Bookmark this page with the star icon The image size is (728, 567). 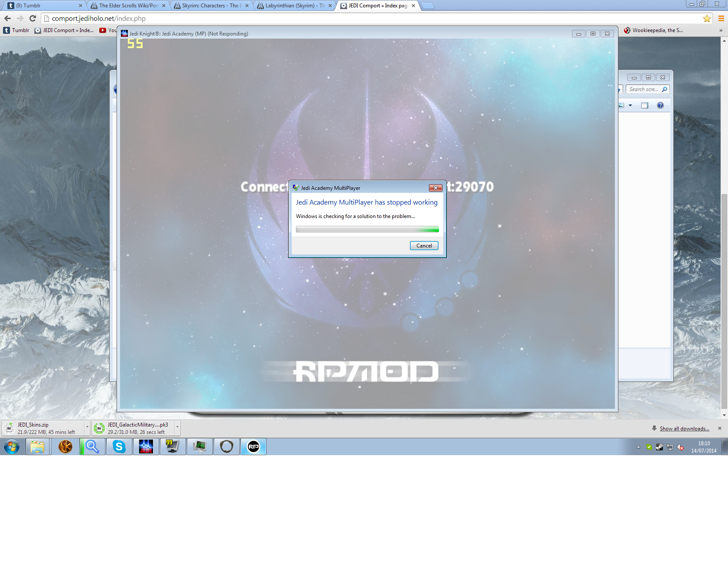707,19
